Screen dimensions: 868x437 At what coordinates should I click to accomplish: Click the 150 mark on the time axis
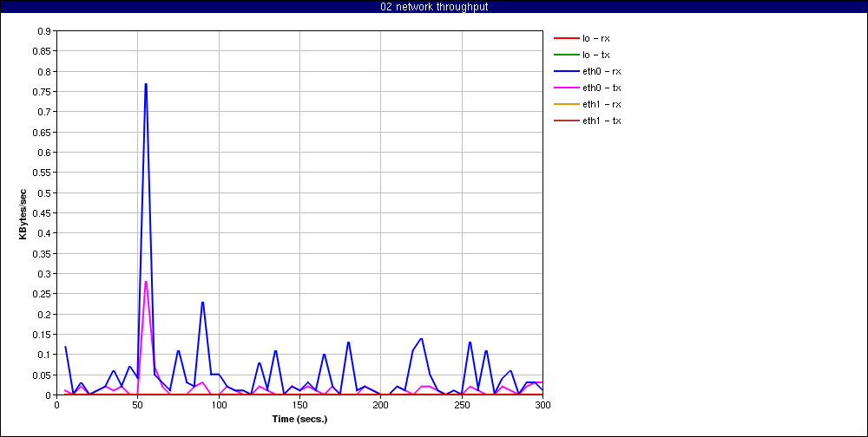pos(299,404)
